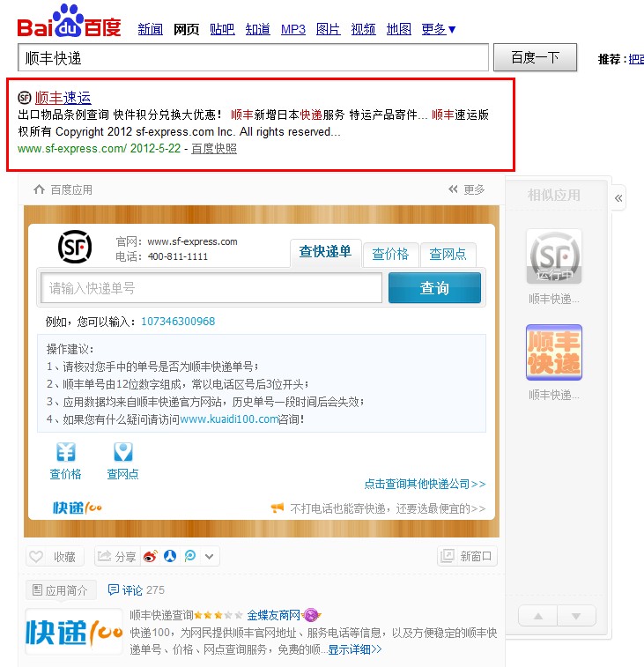The width and height of the screenshot is (644, 667).
Task: Show next similar apps with down arrow
Action: tap(576, 616)
